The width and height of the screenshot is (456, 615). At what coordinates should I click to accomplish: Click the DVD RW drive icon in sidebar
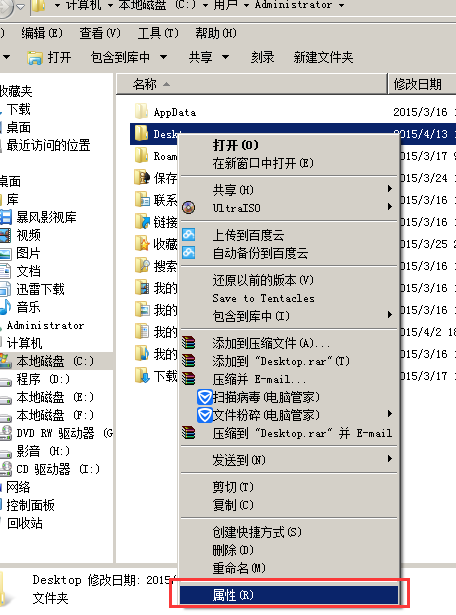[6, 433]
